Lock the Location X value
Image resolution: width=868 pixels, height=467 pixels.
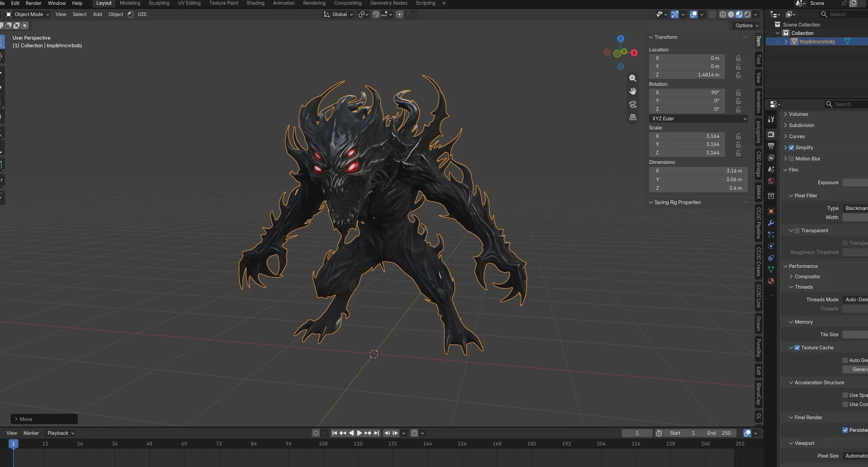(738, 58)
